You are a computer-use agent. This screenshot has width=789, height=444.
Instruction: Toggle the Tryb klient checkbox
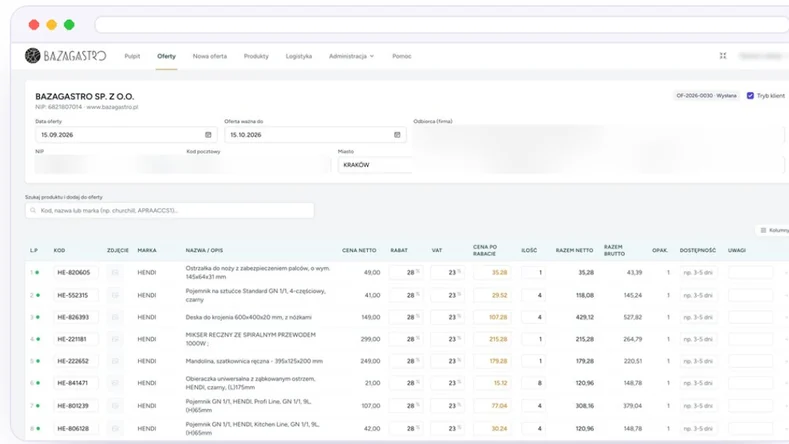tap(750, 96)
